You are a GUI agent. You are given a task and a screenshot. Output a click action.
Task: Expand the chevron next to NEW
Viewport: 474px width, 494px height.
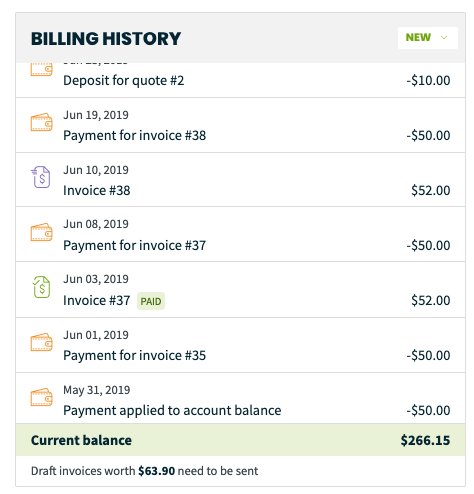(x=444, y=38)
